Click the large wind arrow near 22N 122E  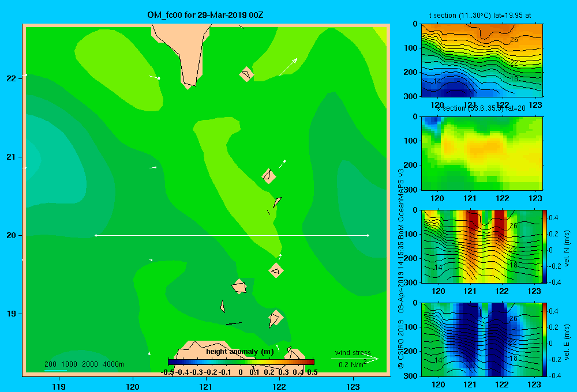tap(288, 67)
